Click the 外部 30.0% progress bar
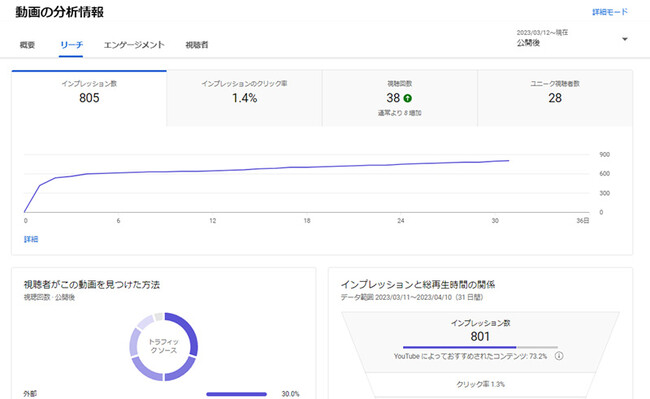 pyautogui.click(x=237, y=394)
